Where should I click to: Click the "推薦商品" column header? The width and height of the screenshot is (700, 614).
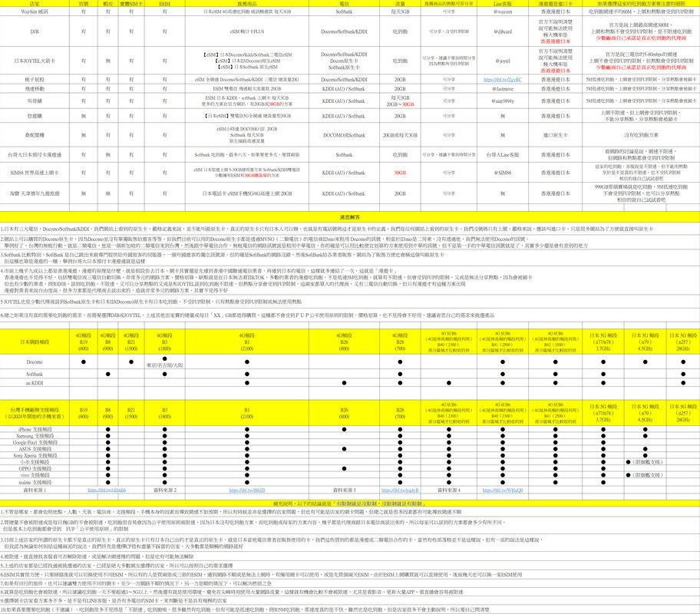[247, 4]
